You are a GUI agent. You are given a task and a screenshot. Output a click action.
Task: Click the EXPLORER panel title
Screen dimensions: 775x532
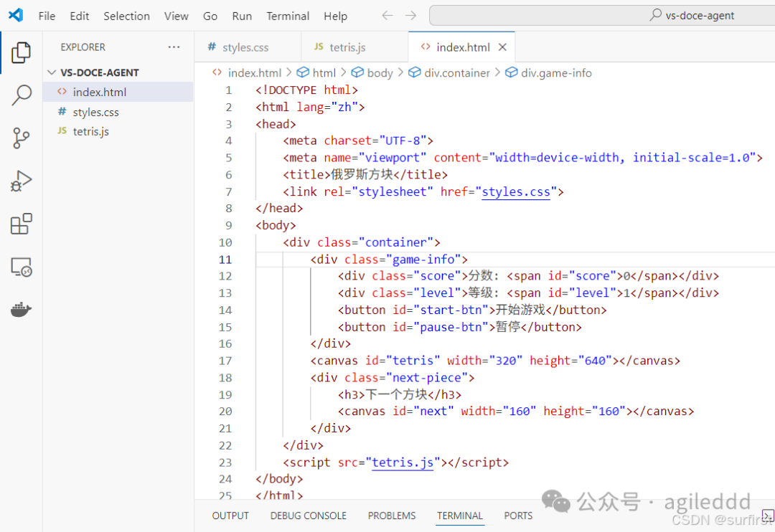[83, 47]
